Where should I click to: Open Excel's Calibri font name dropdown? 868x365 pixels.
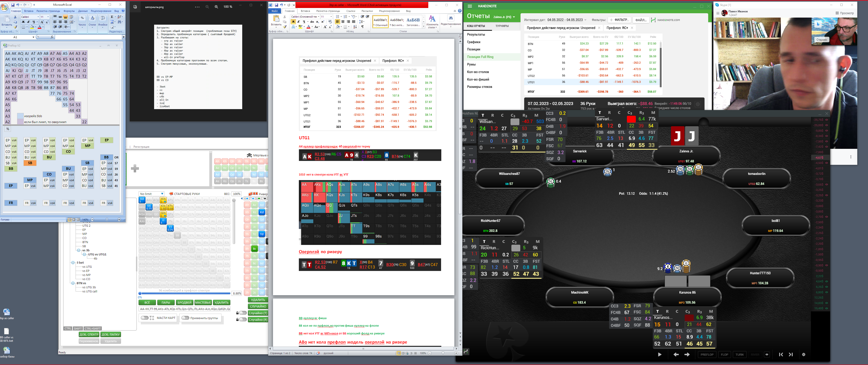38,17
